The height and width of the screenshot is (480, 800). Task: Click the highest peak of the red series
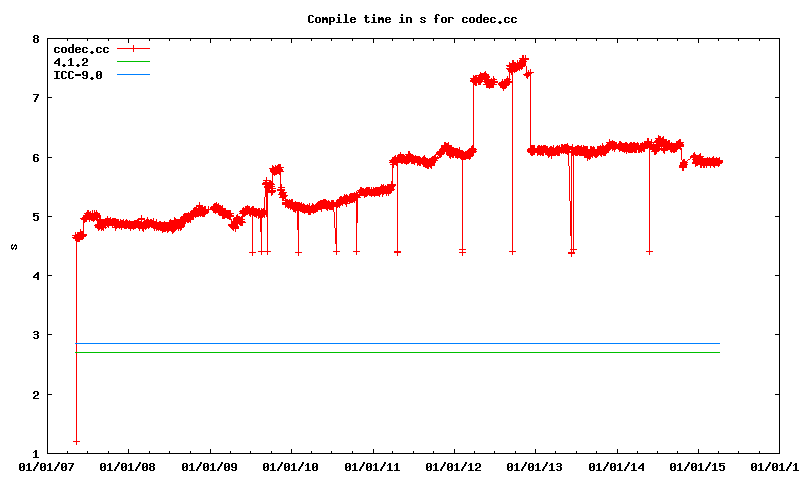523,59
